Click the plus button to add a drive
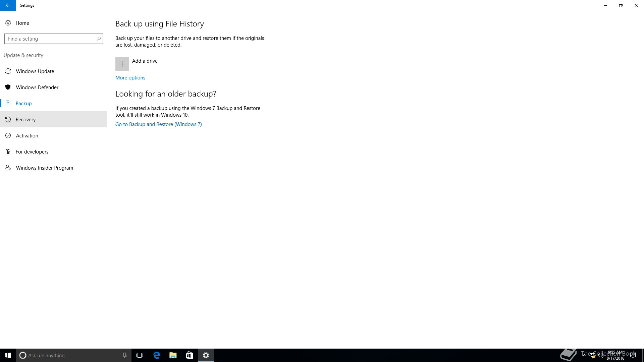The width and height of the screenshot is (644, 362). (x=122, y=64)
